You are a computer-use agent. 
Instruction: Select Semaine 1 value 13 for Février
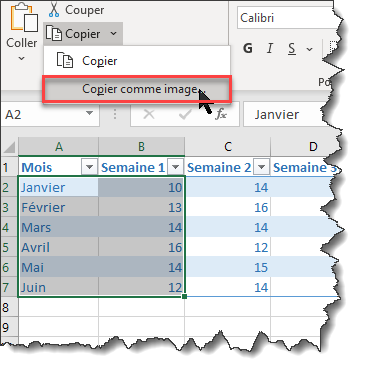[x=141, y=208]
